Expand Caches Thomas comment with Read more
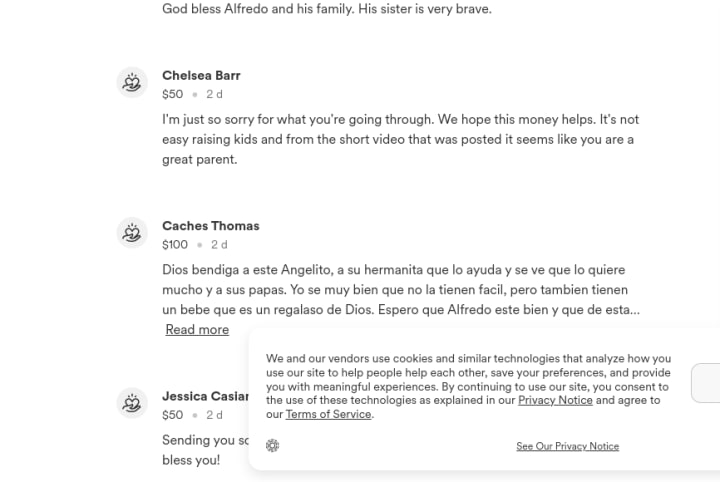Image resolution: width=720 pixels, height=482 pixels. (x=197, y=330)
